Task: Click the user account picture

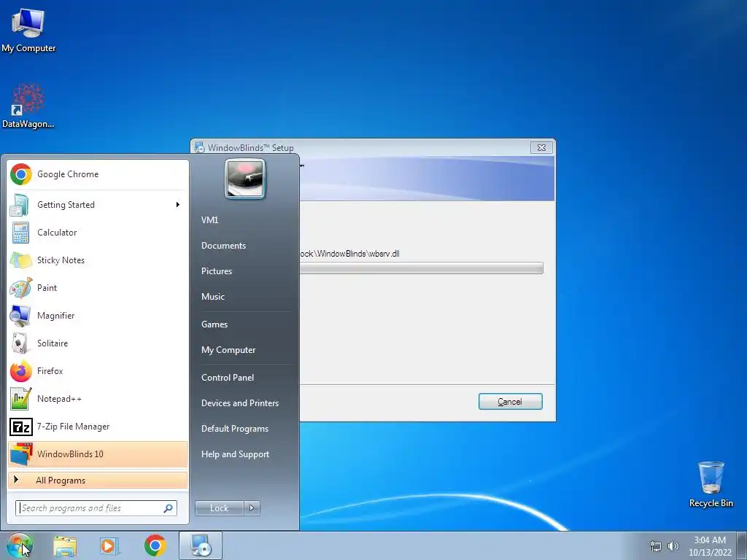Action: click(245, 179)
